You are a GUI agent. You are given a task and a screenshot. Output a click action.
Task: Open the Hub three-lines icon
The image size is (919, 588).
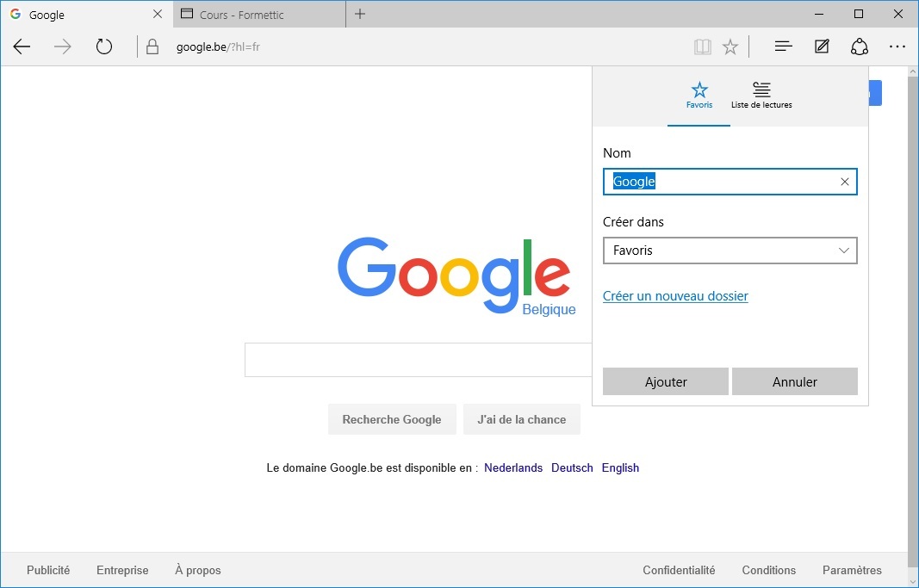(784, 46)
